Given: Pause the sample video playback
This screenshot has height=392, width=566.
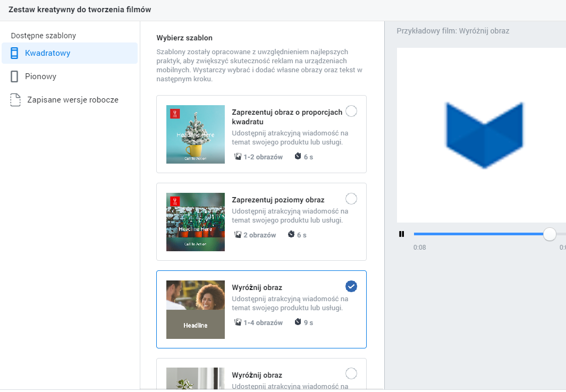Looking at the screenshot, I should coord(401,234).
